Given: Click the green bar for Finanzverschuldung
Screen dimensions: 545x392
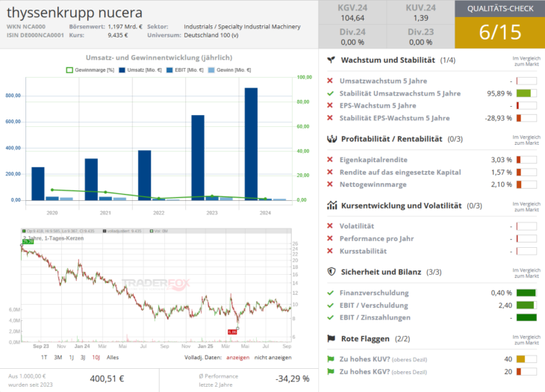Looking at the screenshot, I should pyautogui.click(x=526, y=293).
